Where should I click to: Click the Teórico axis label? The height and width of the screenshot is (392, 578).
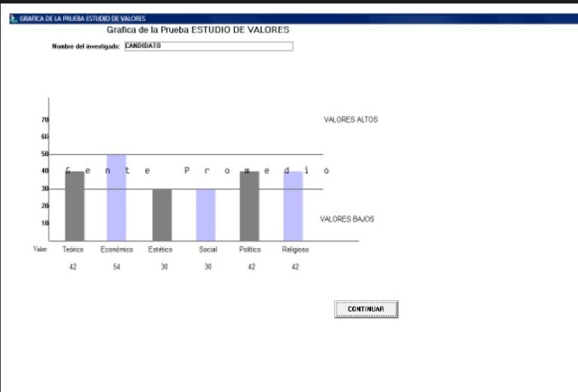73,249
